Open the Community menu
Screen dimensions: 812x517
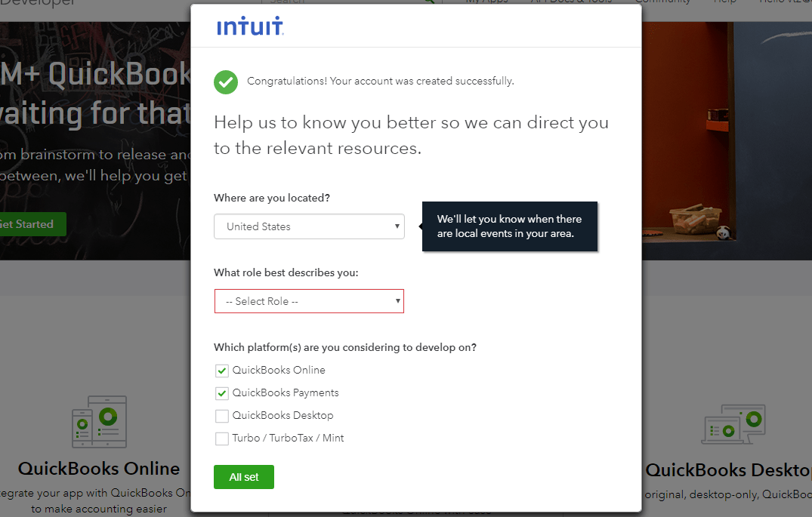pyautogui.click(x=662, y=3)
